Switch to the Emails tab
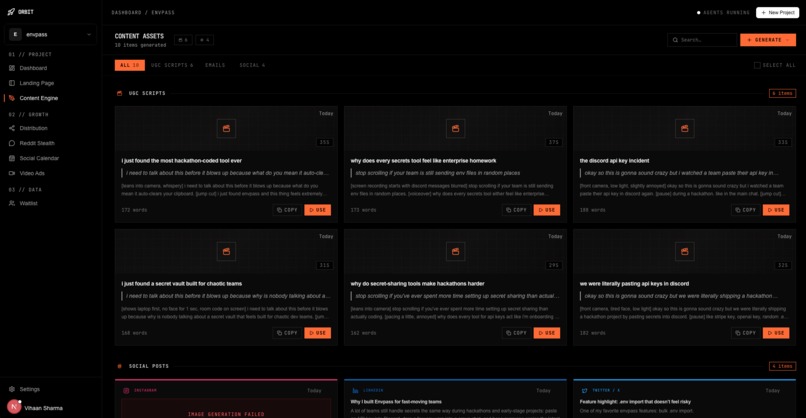Viewport: 806px width, 418px height. [x=215, y=65]
